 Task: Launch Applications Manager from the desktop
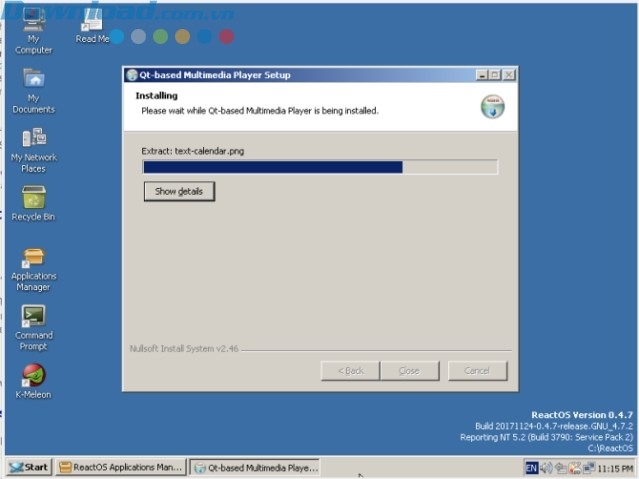pyautogui.click(x=33, y=269)
